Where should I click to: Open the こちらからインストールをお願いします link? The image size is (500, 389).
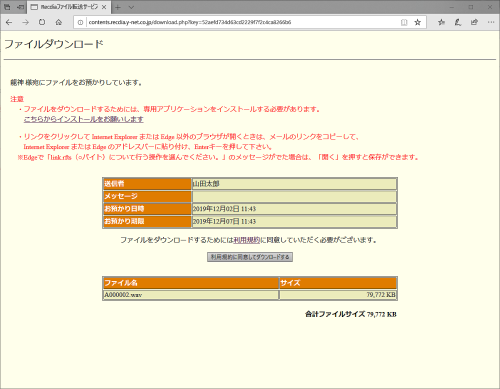pyautogui.click(x=84, y=119)
